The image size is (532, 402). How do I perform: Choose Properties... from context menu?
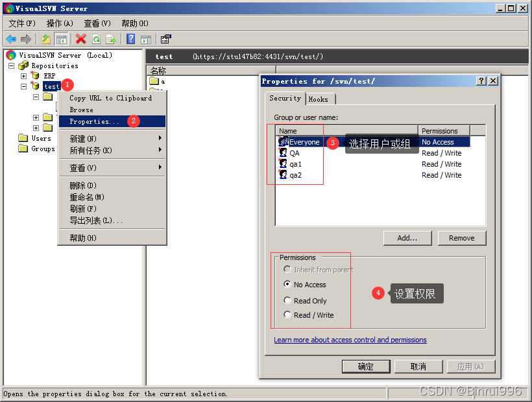click(112, 121)
